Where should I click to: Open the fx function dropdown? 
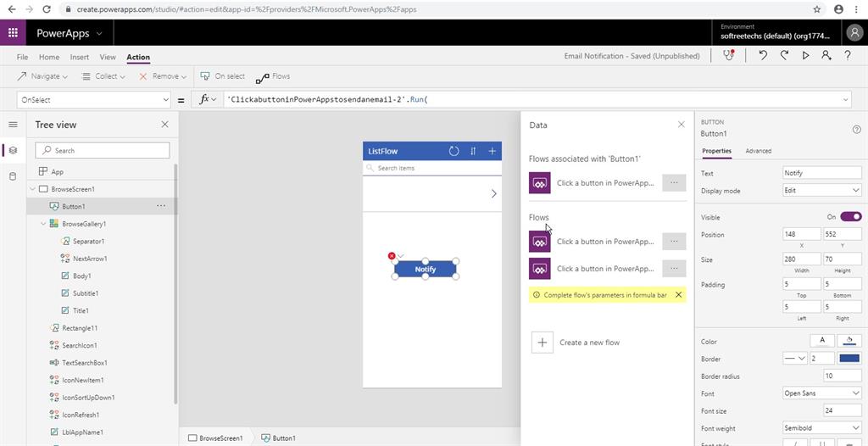click(208, 99)
